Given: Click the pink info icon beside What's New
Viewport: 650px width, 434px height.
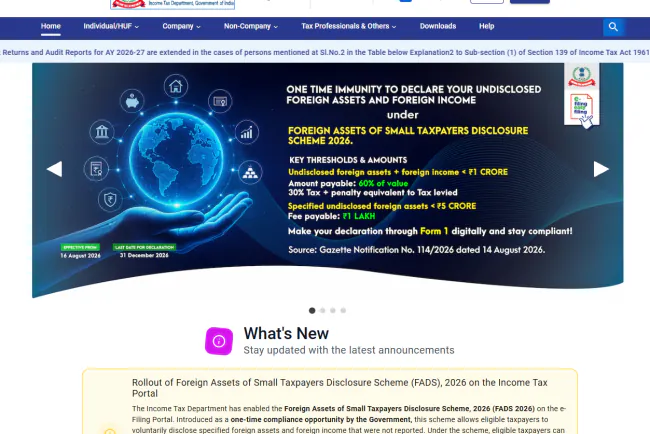Looking at the screenshot, I should 219,341.
